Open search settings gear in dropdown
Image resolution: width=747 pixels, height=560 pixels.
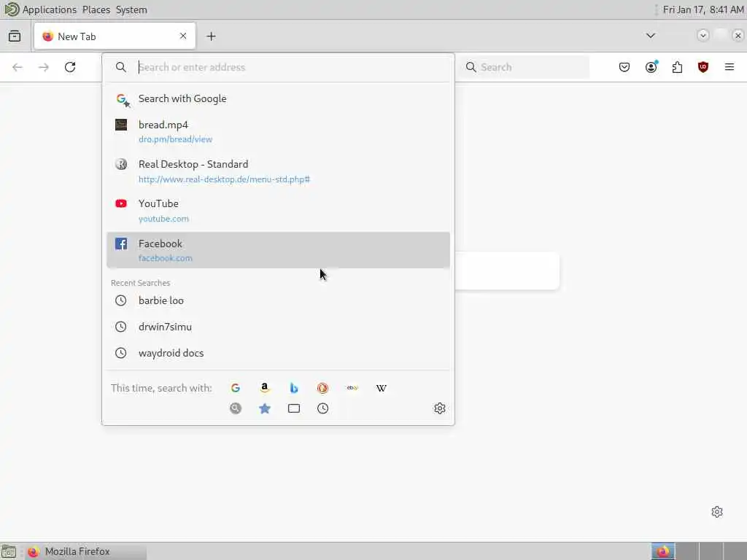(x=439, y=408)
